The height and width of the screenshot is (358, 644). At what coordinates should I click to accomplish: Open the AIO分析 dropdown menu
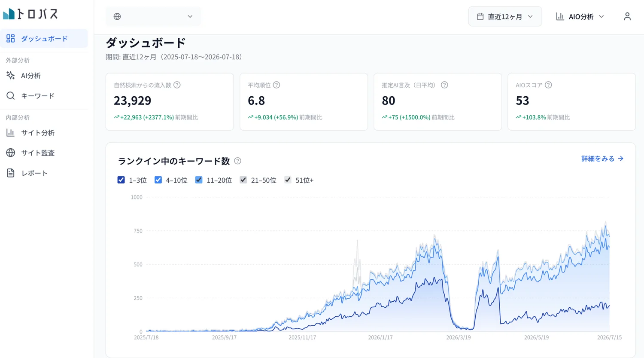pyautogui.click(x=580, y=16)
